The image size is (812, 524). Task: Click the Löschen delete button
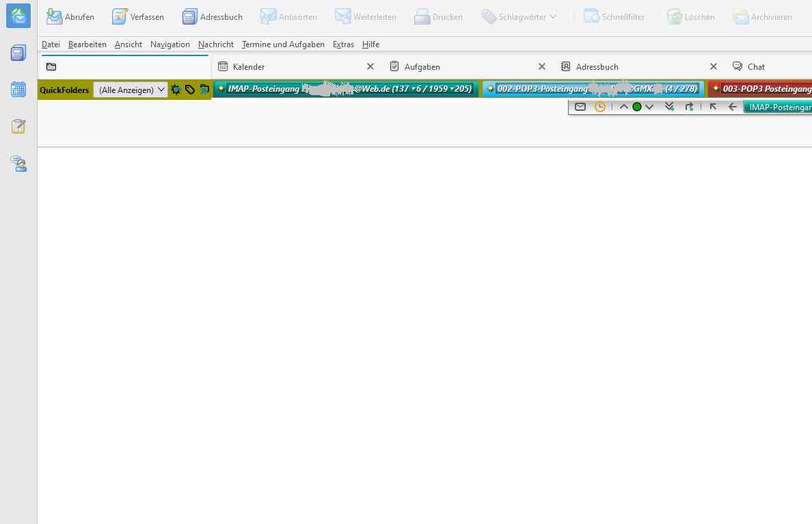click(x=690, y=17)
